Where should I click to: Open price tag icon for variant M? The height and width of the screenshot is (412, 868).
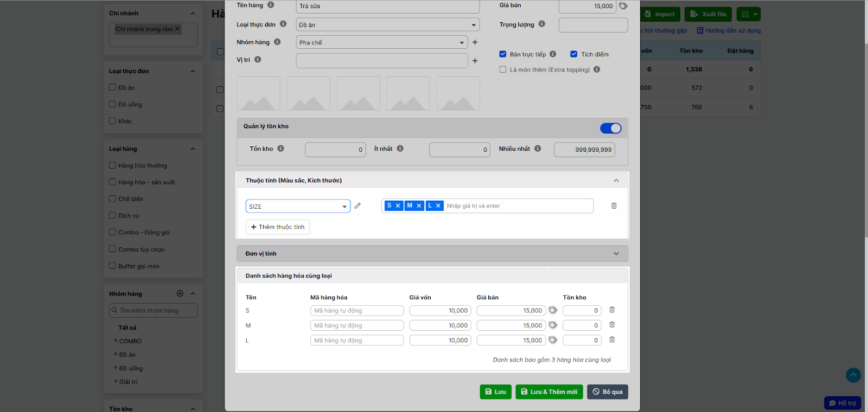coord(553,325)
